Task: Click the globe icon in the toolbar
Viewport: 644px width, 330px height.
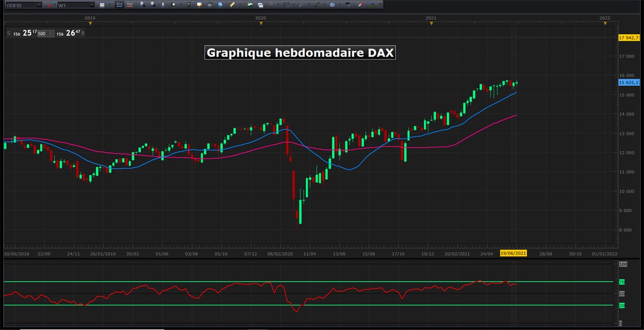Action: (219, 5)
